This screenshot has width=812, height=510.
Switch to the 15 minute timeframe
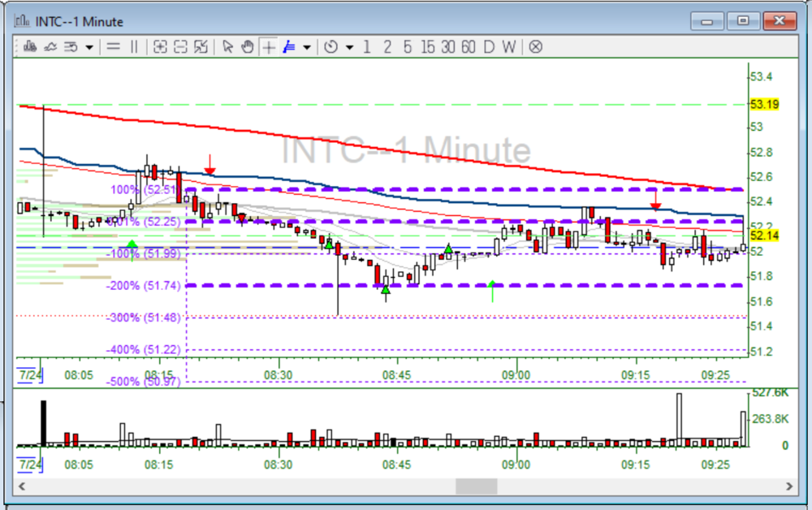tap(428, 47)
